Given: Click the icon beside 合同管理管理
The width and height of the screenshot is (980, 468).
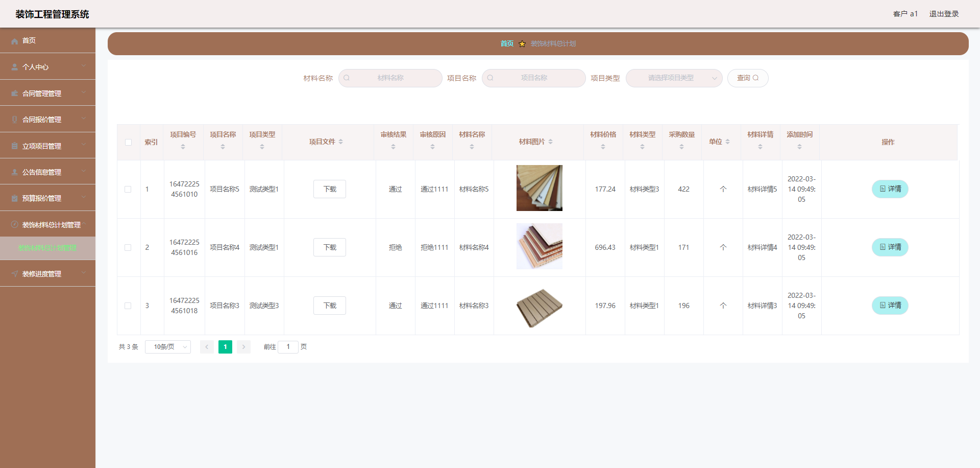Looking at the screenshot, I should (x=15, y=93).
